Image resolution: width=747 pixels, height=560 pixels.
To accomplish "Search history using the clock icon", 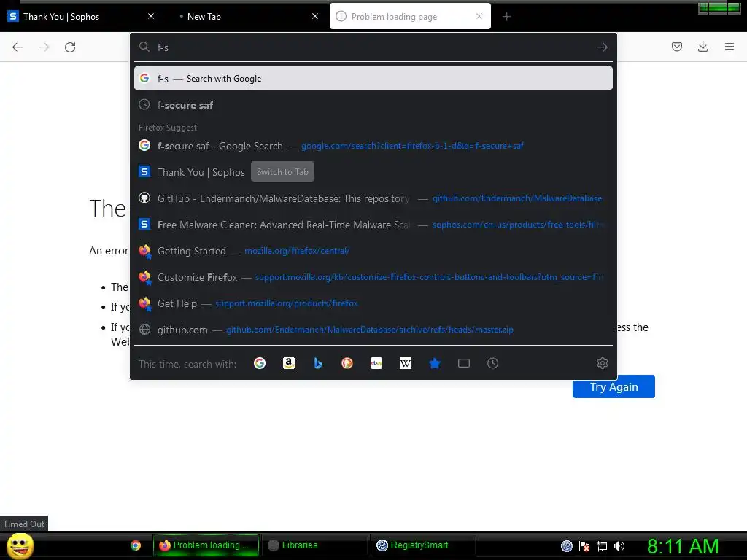I will pyautogui.click(x=493, y=363).
